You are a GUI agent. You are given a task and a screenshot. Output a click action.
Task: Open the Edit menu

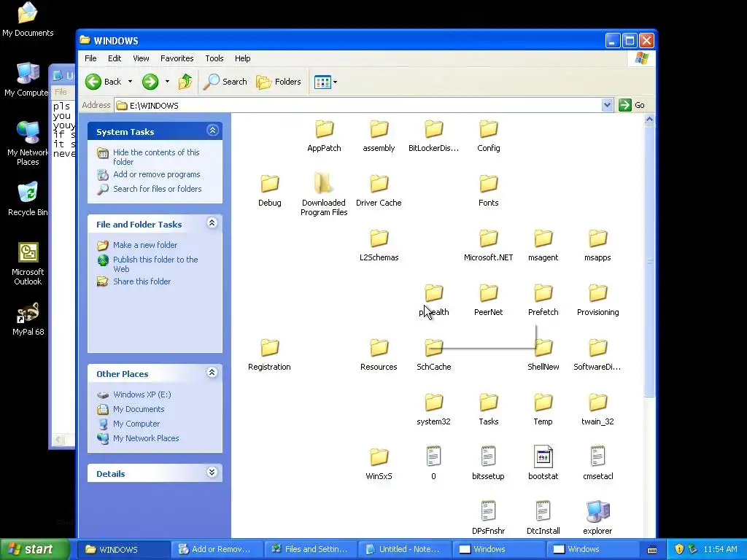(115, 58)
